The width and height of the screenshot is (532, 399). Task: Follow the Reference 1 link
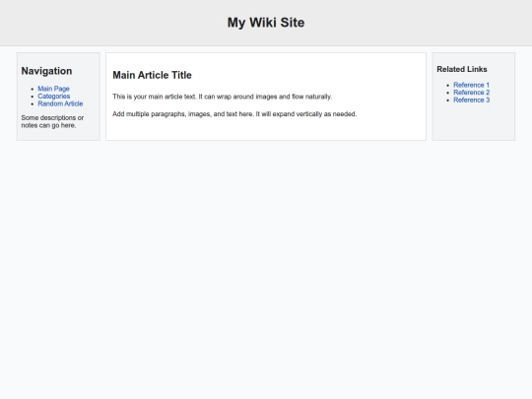coord(471,85)
